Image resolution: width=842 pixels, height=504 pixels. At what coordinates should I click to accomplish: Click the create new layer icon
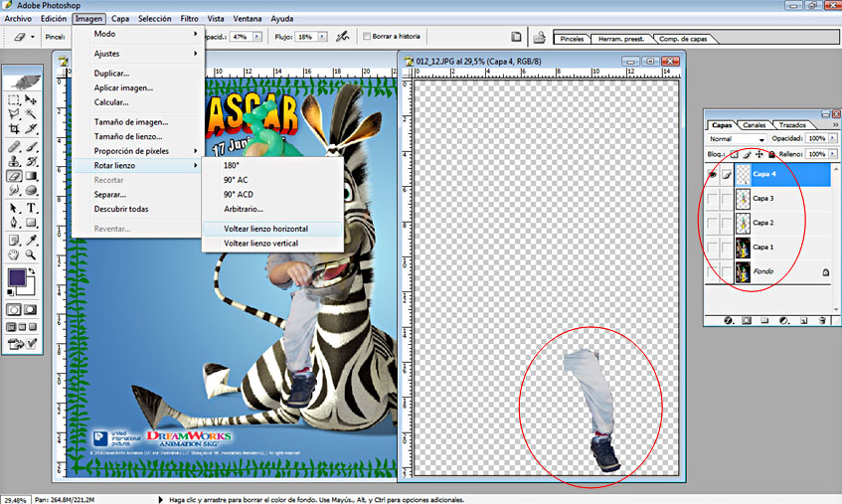(x=803, y=320)
